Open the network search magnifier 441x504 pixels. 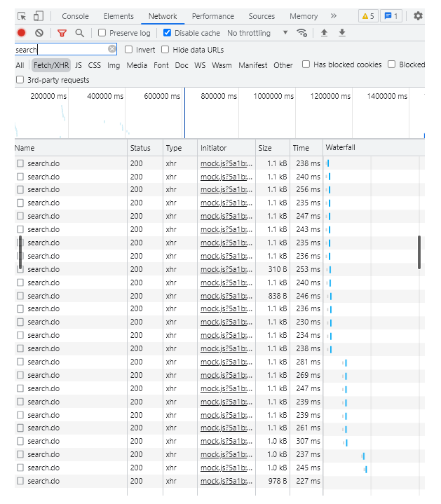pyautogui.click(x=80, y=33)
